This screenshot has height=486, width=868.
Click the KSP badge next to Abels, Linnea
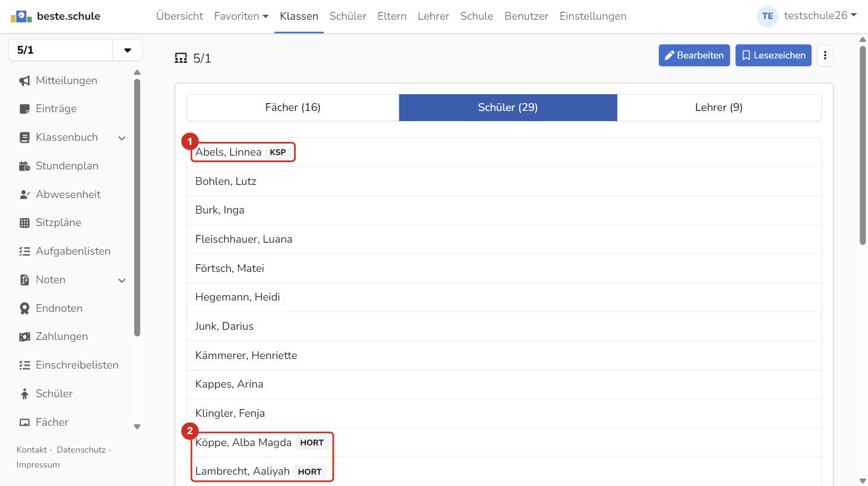pos(278,152)
